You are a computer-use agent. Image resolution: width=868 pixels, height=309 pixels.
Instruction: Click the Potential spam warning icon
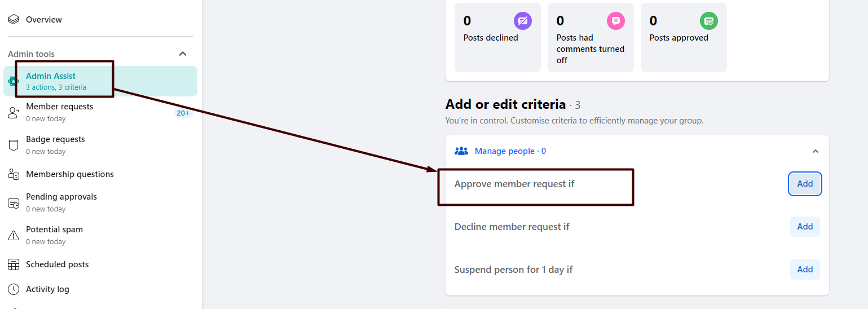[x=14, y=235]
